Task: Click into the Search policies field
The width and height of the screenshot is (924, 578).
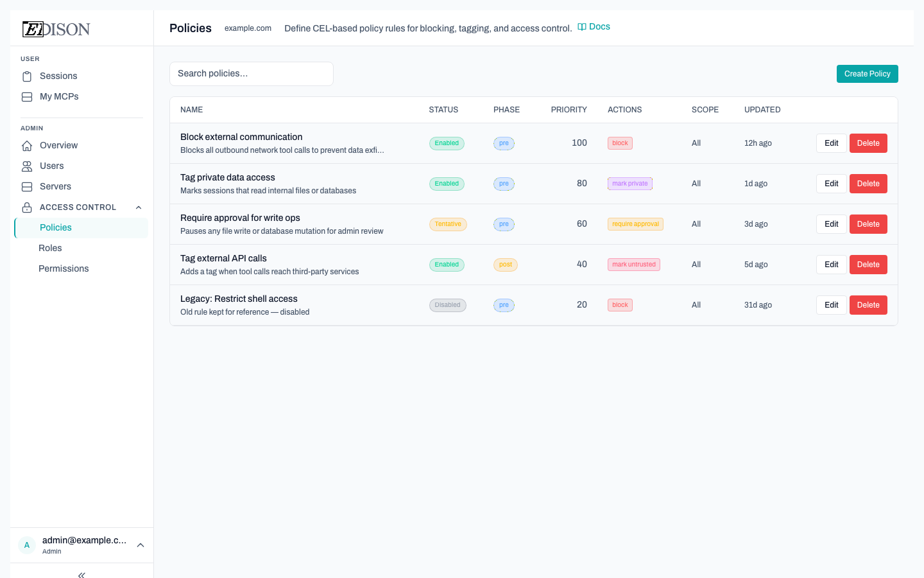Action: click(251, 73)
